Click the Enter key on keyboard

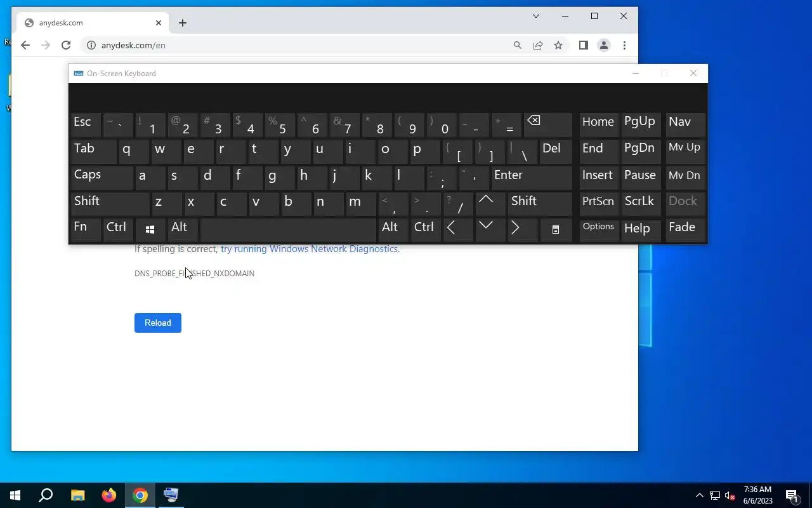(x=531, y=177)
